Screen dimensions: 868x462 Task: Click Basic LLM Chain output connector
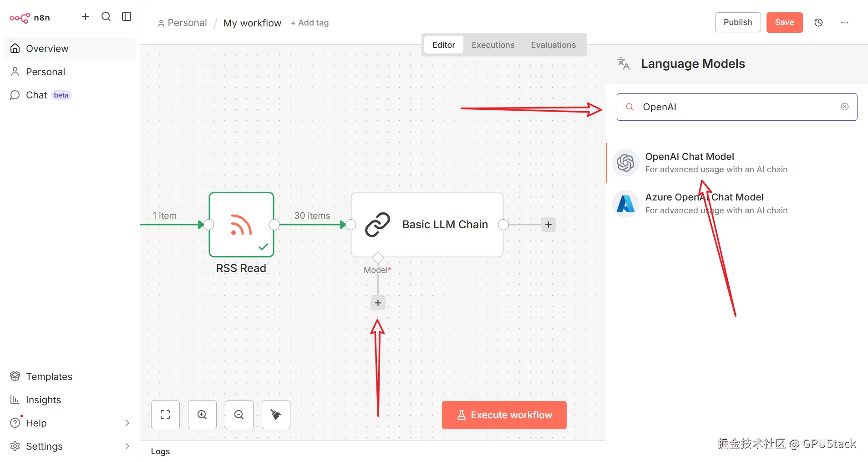[503, 225]
